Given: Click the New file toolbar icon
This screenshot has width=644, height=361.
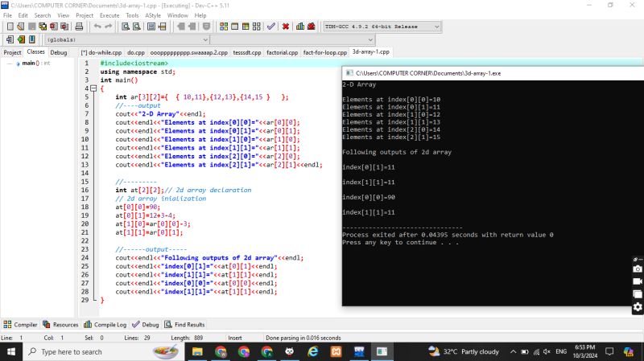Looking at the screenshot, I should (x=10, y=27).
